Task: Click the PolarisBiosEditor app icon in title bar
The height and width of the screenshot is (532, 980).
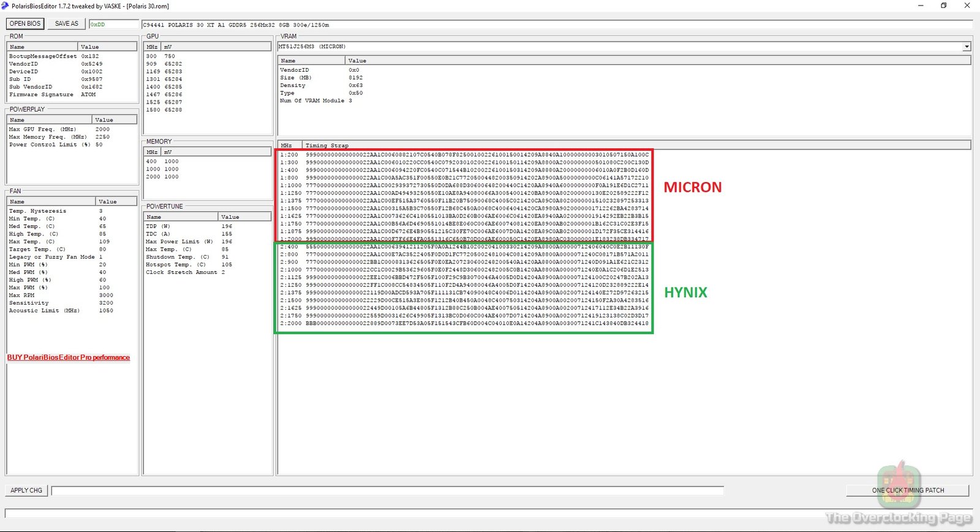Action: 6,6
